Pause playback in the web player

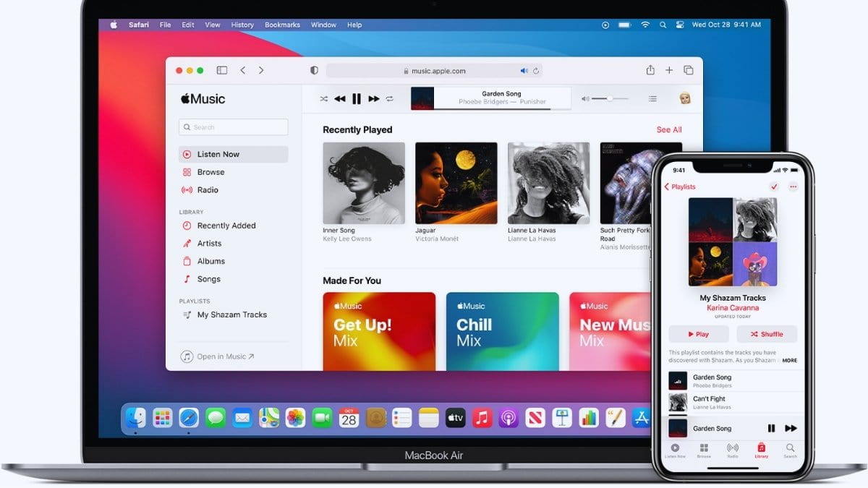click(357, 99)
